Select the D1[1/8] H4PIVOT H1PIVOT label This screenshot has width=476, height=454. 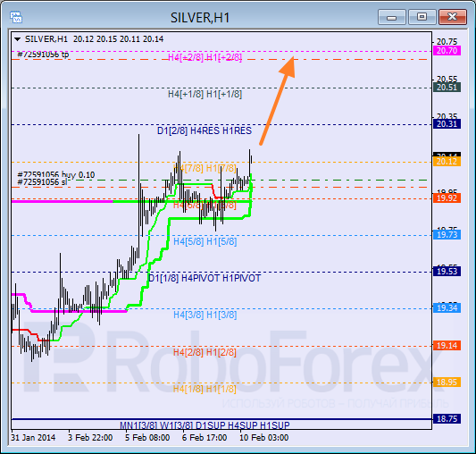pyautogui.click(x=205, y=278)
